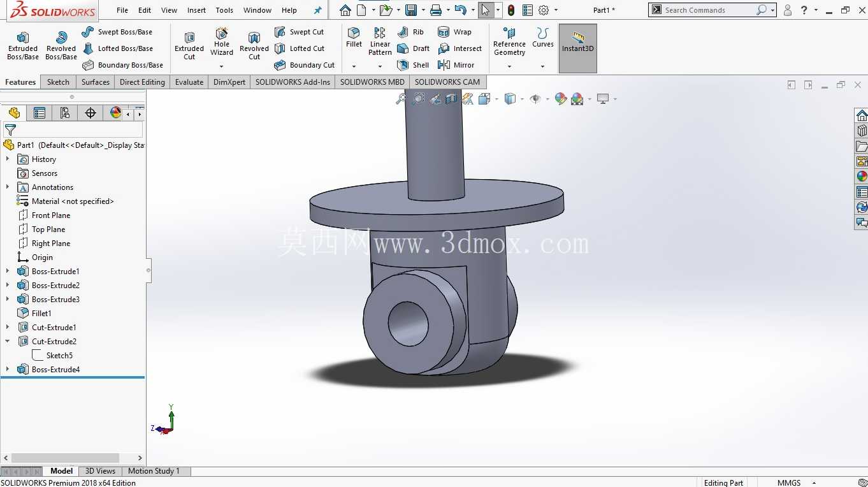This screenshot has width=868, height=487.
Task: Open the Tools menu
Action: pos(224,10)
